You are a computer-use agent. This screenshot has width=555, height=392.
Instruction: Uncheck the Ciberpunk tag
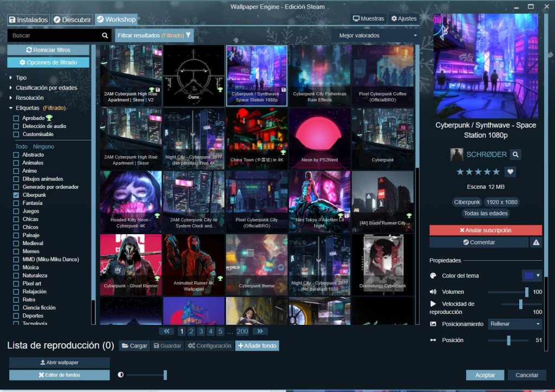[16, 195]
